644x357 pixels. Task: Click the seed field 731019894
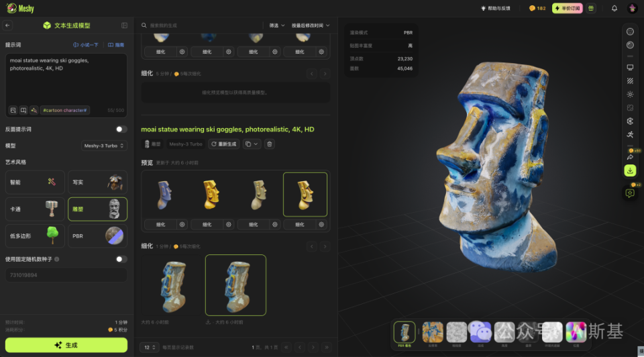(66, 275)
